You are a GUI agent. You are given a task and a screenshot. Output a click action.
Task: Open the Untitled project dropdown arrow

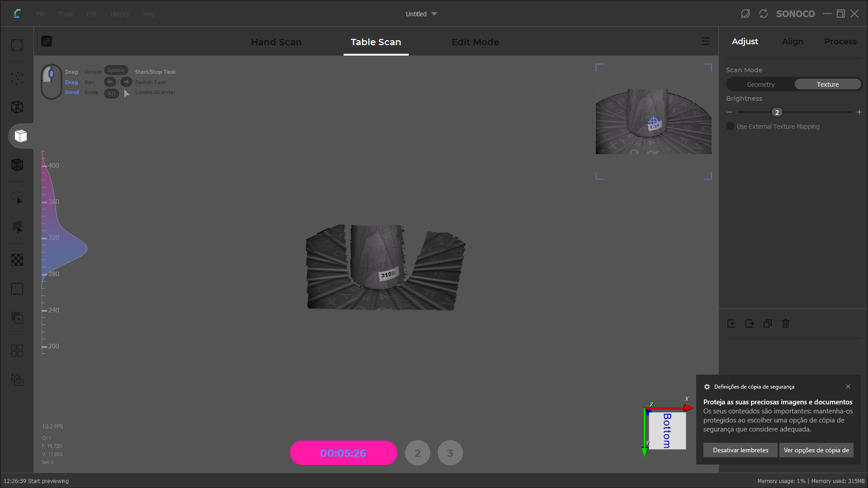click(x=434, y=14)
